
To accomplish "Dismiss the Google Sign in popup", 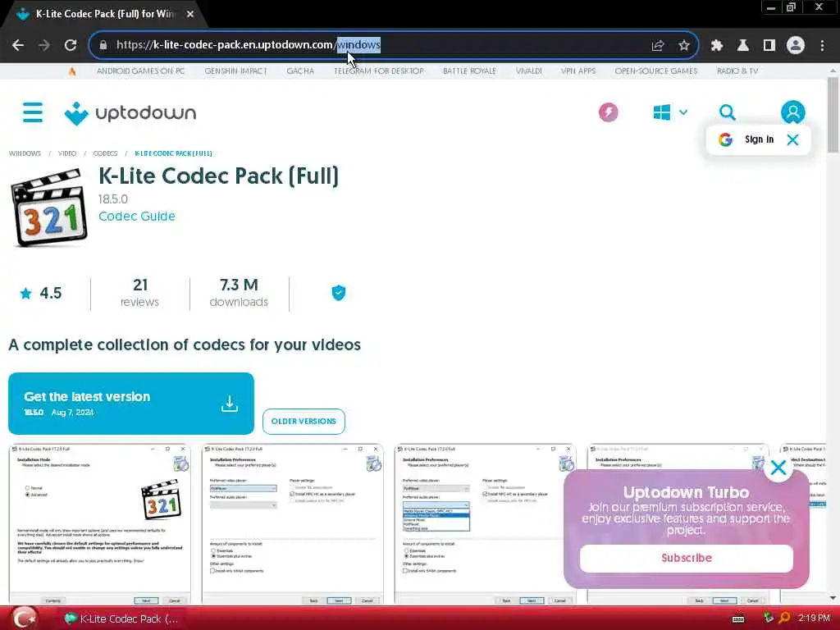I will coord(793,139).
